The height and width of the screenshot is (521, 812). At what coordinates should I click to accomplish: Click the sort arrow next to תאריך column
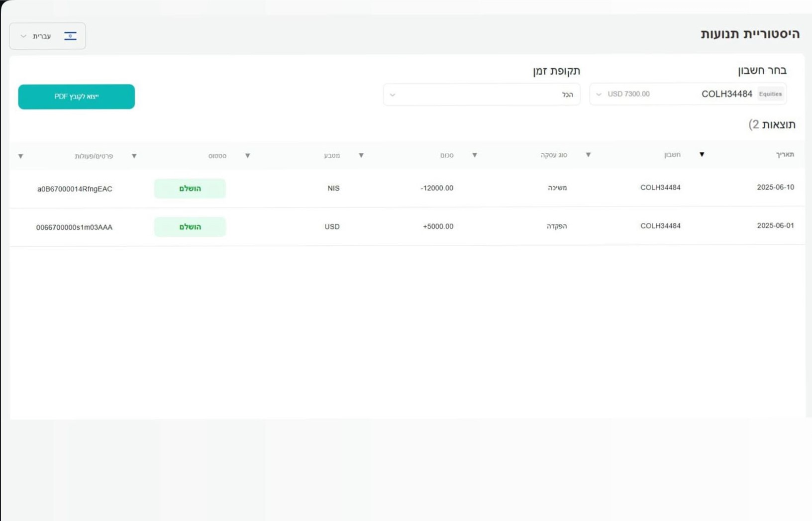point(702,154)
